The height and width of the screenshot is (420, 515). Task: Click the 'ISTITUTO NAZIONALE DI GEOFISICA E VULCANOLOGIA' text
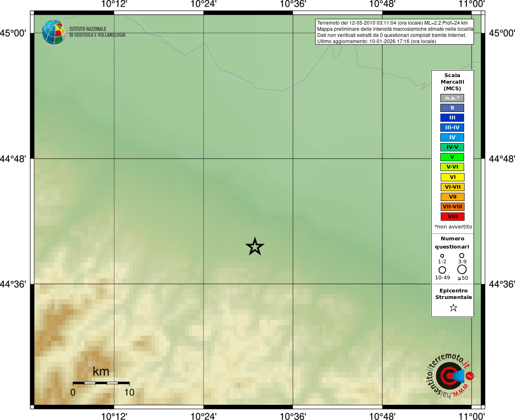pos(97,32)
